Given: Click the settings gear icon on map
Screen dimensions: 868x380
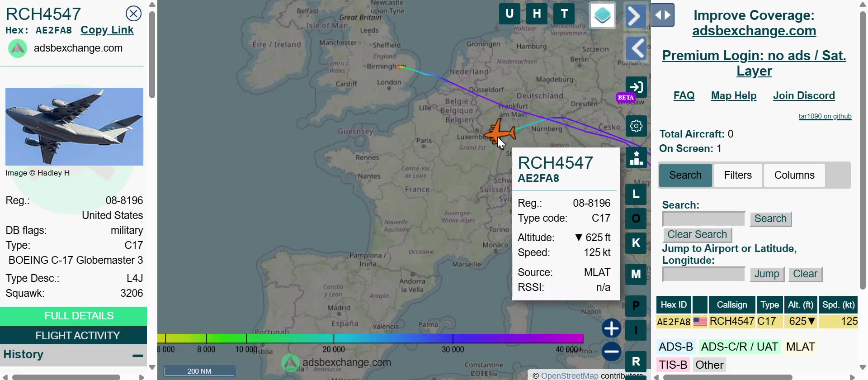Looking at the screenshot, I should (636, 126).
